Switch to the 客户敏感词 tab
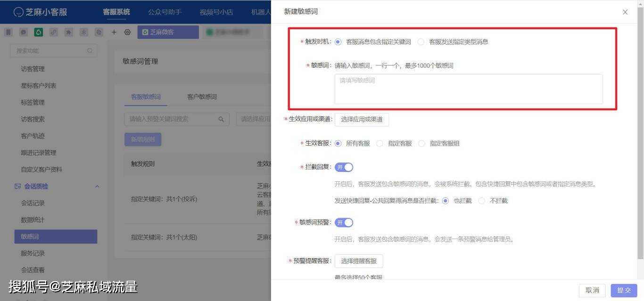Viewport: 644px width, 301px height. [202, 97]
